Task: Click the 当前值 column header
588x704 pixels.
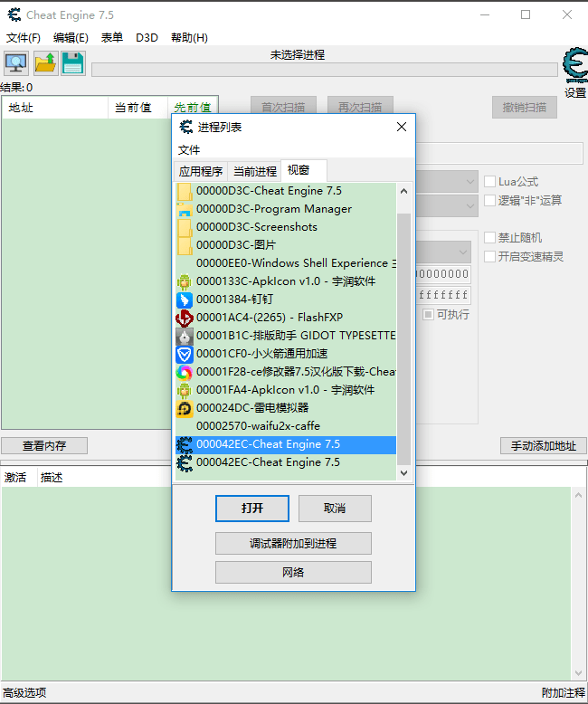Action: click(138, 108)
